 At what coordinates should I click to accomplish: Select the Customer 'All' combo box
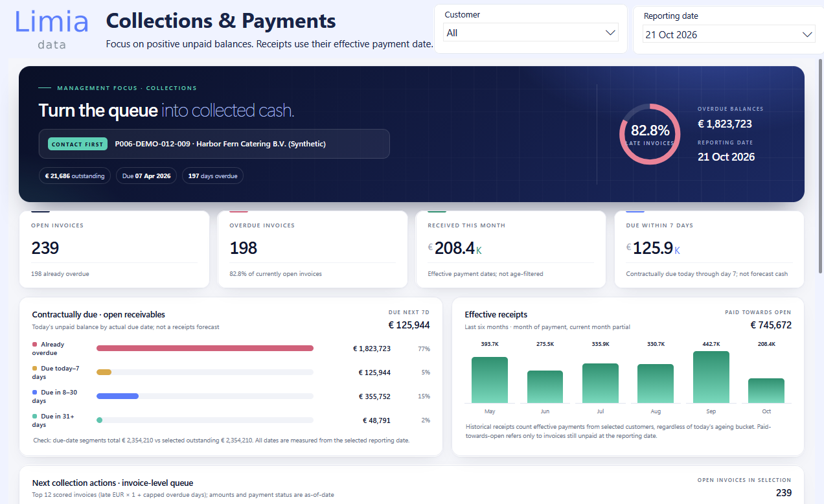[x=531, y=32]
